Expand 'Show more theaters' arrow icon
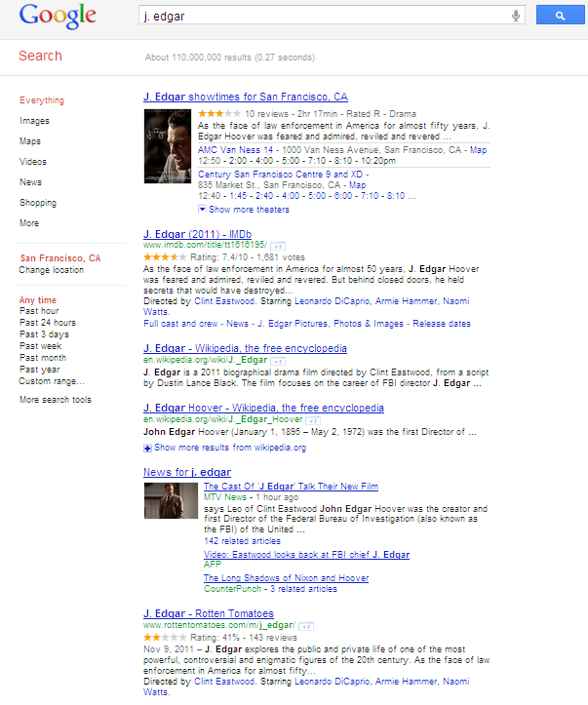The width and height of the screenshot is (588, 705). coord(202,209)
